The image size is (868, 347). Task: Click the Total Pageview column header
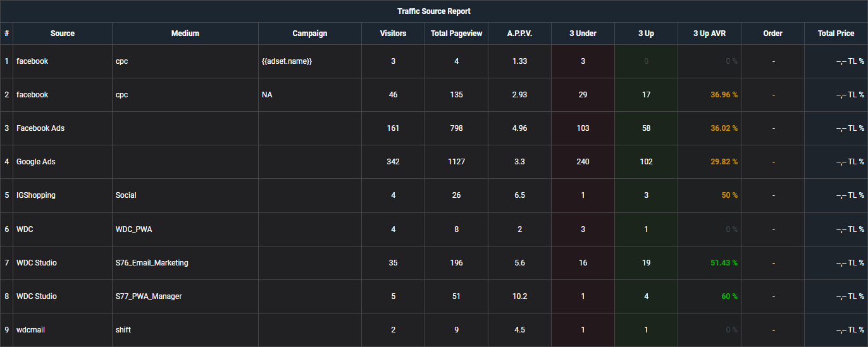[x=456, y=33]
